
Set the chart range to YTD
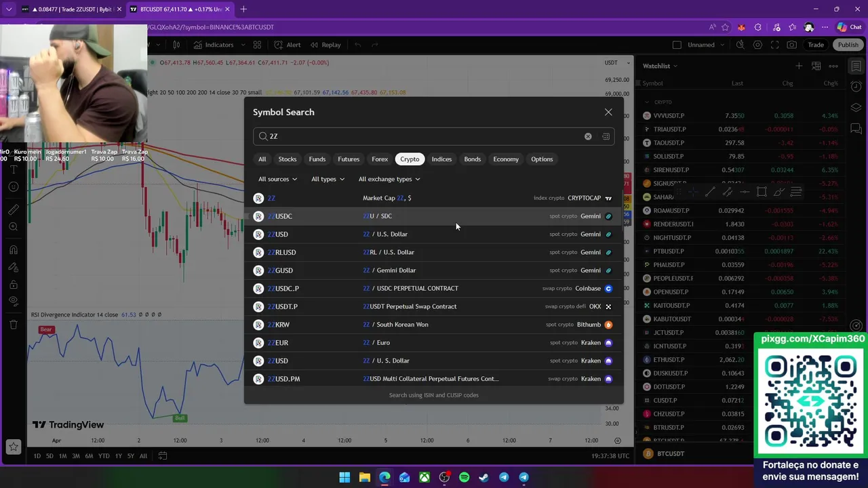coord(104,456)
